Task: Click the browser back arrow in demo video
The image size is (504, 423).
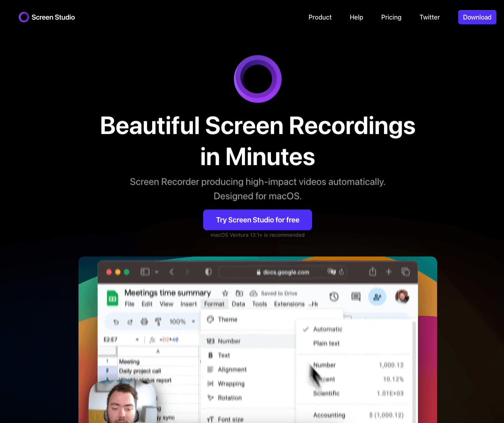Action: click(x=172, y=272)
